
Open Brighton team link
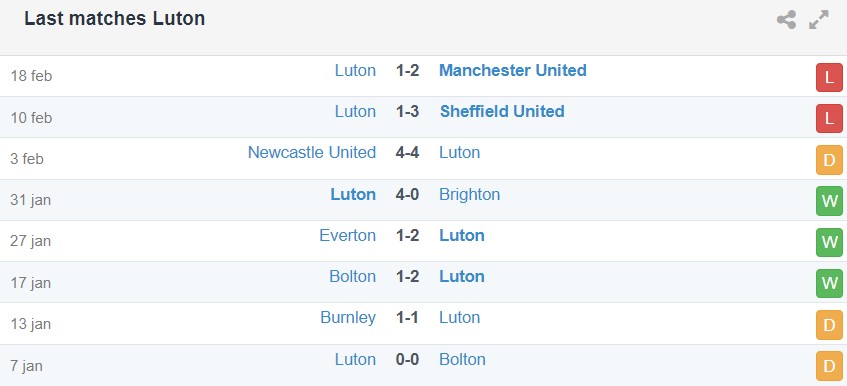click(469, 194)
